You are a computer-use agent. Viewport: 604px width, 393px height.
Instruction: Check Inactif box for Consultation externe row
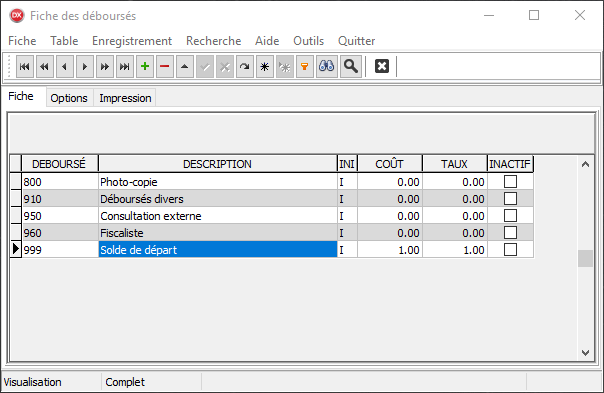click(x=510, y=216)
